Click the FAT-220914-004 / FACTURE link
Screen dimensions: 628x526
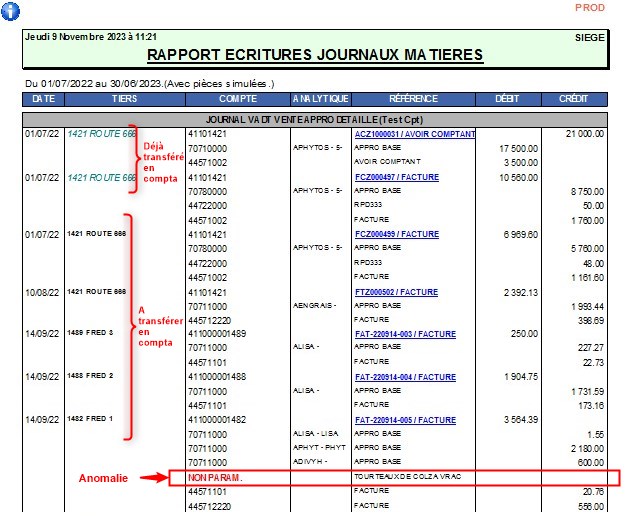[405, 377]
